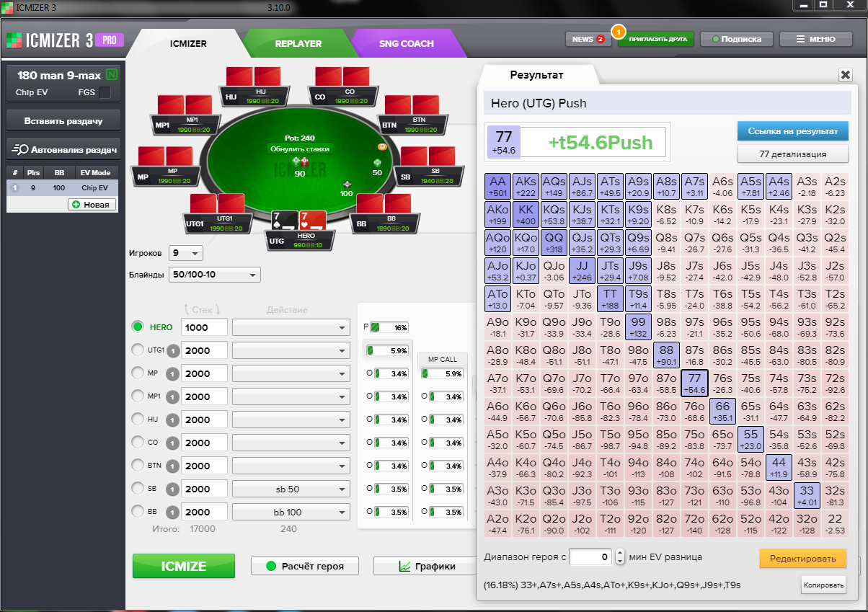Click the orange 1 notification badge
This screenshot has height=612, width=868.
618,32
